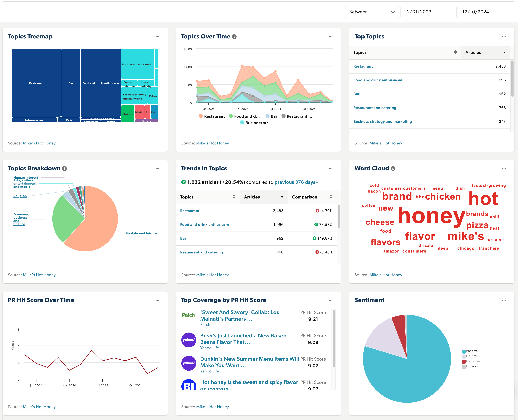
Task: Click the start date field 12/01/2023
Action: pos(428,12)
